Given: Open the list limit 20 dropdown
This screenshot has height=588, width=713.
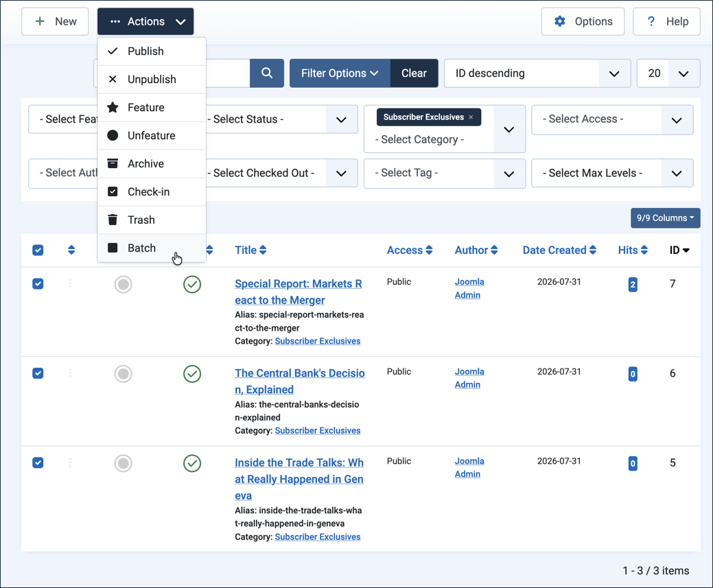Looking at the screenshot, I should coord(668,73).
